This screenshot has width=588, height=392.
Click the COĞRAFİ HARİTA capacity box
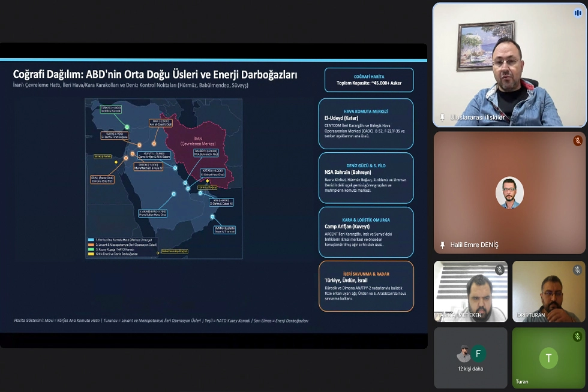click(369, 80)
